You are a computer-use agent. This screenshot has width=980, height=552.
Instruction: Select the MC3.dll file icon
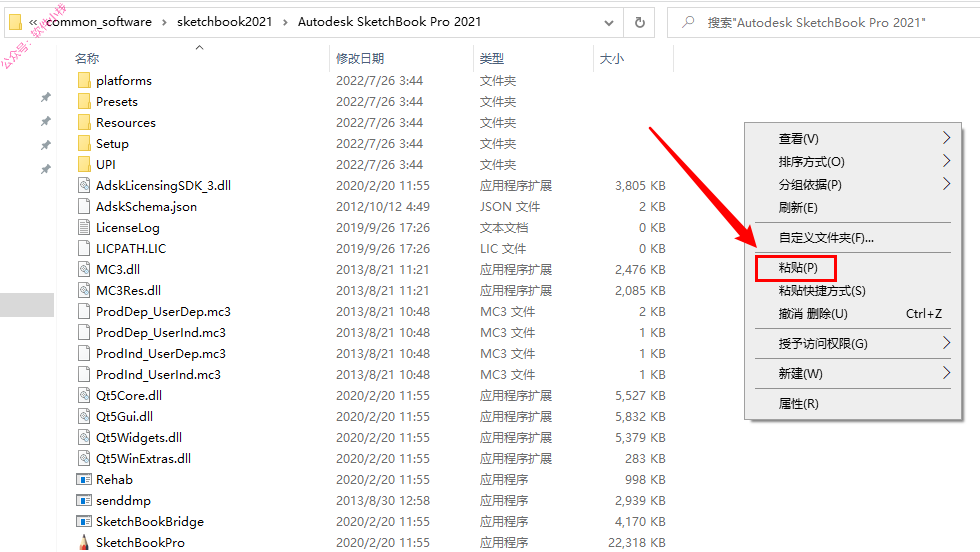point(84,269)
